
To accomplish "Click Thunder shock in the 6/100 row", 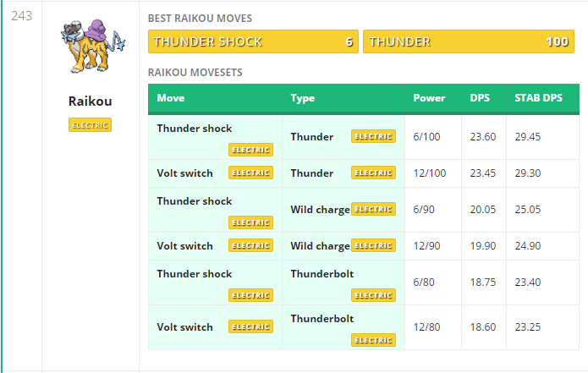I will click(195, 129).
